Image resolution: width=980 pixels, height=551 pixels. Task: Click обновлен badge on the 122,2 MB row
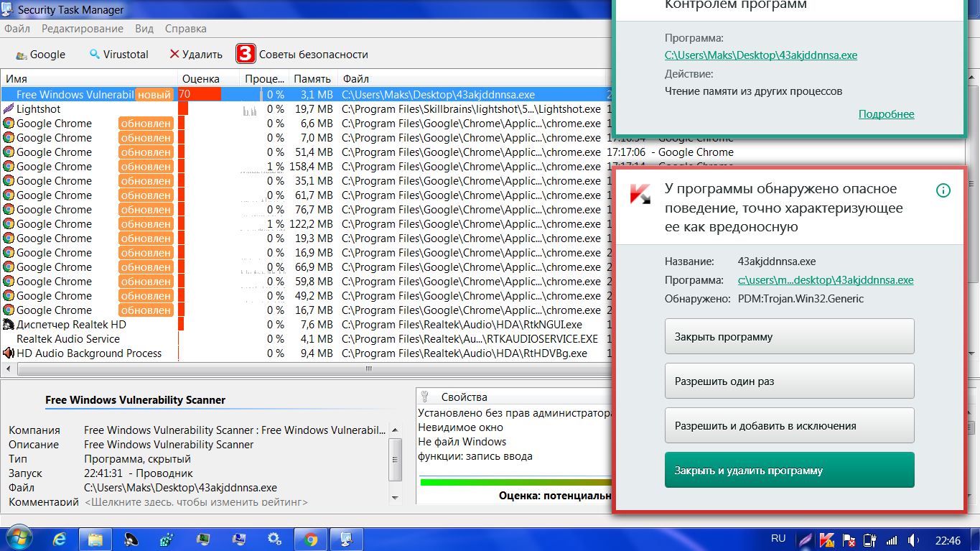pos(146,224)
